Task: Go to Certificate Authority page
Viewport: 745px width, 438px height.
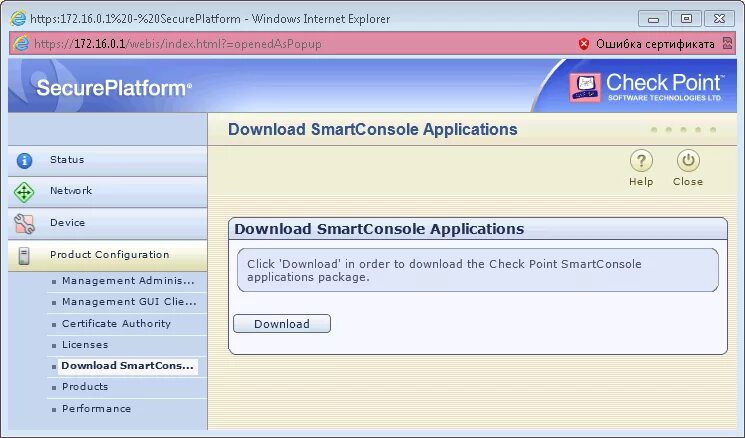Action: coord(116,324)
